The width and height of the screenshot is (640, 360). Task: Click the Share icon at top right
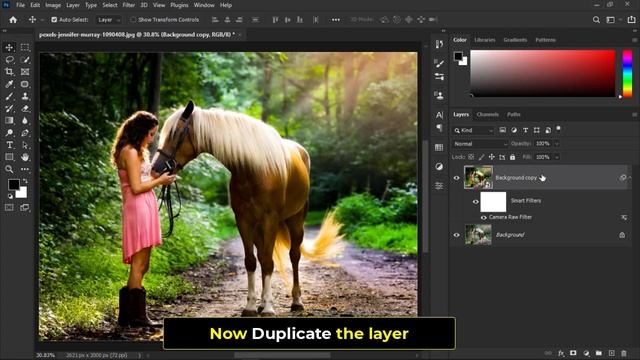click(631, 20)
